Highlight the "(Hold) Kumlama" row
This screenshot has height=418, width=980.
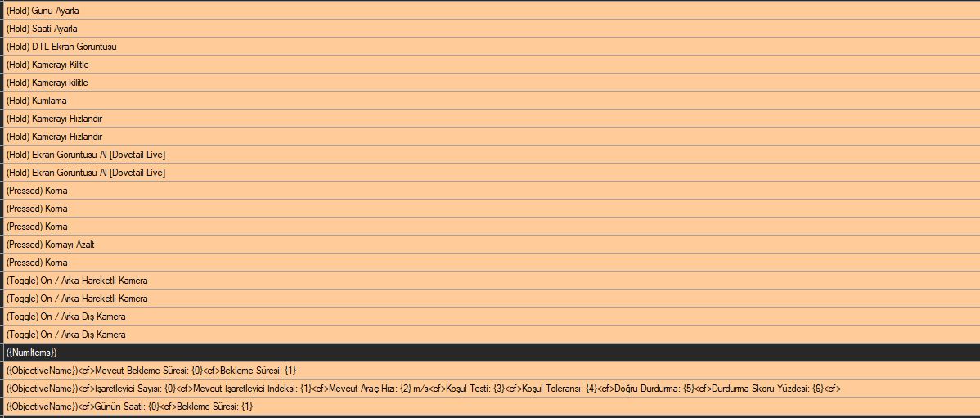[37, 101]
